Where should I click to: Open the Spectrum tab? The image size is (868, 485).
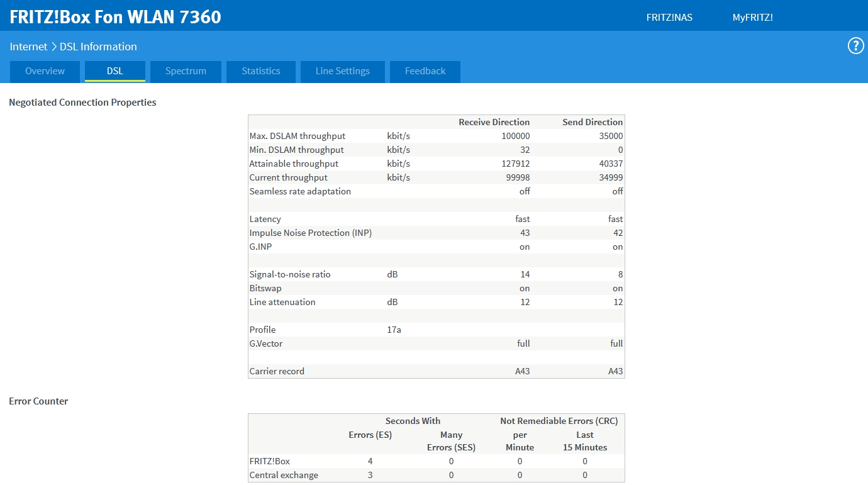tap(186, 71)
